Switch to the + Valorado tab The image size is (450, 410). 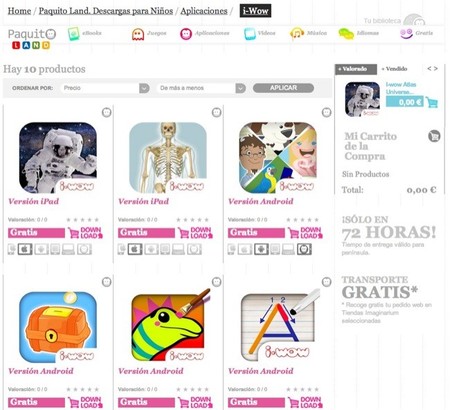click(356, 69)
